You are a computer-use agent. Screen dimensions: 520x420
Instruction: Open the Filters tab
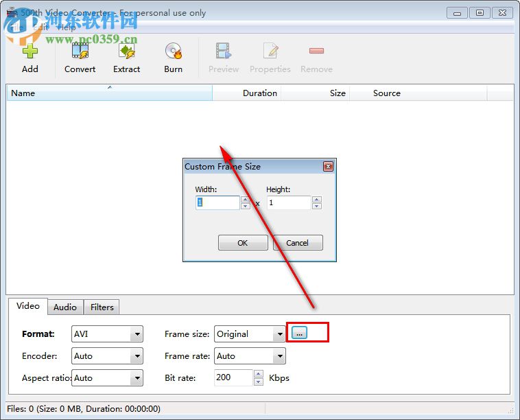[x=102, y=307]
